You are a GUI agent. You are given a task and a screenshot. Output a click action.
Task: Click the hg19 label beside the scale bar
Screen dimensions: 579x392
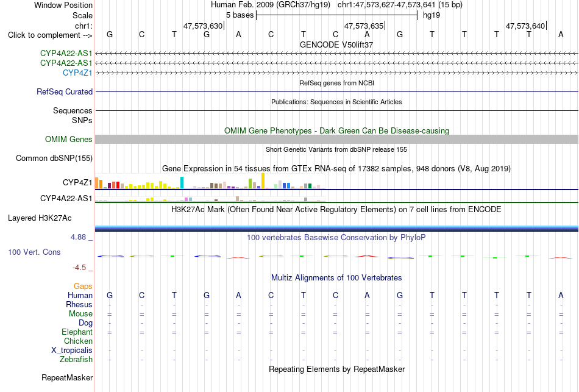point(432,15)
